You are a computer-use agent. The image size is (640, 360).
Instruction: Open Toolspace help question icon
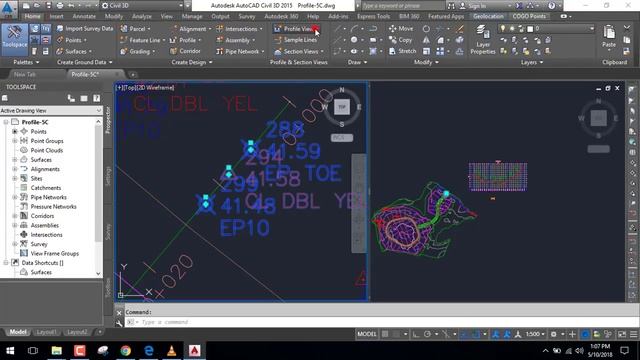pyautogui.click(x=96, y=98)
